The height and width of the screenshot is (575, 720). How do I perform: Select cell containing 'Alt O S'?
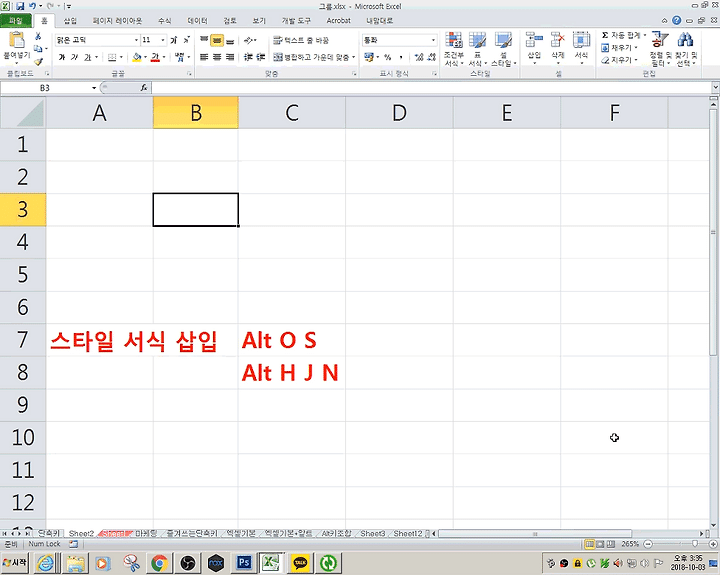pyautogui.click(x=291, y=340)
